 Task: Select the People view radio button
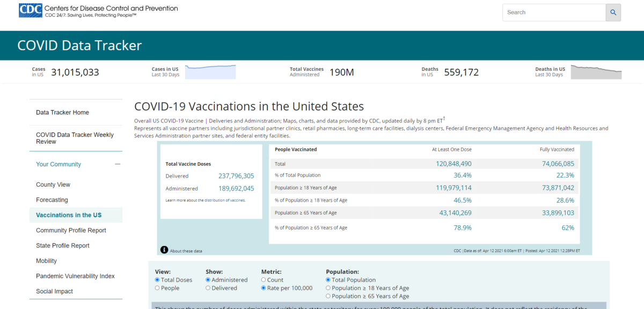pos(157,288)
